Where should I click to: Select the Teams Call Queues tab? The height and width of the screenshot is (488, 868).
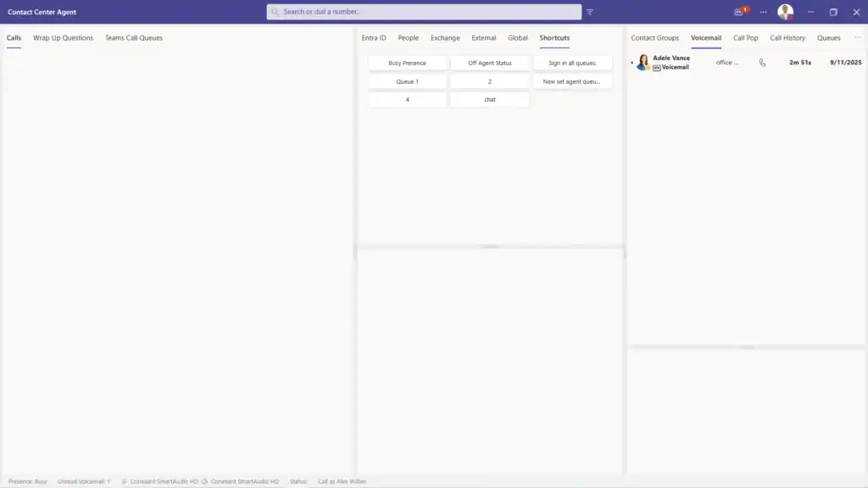(134, 38)
